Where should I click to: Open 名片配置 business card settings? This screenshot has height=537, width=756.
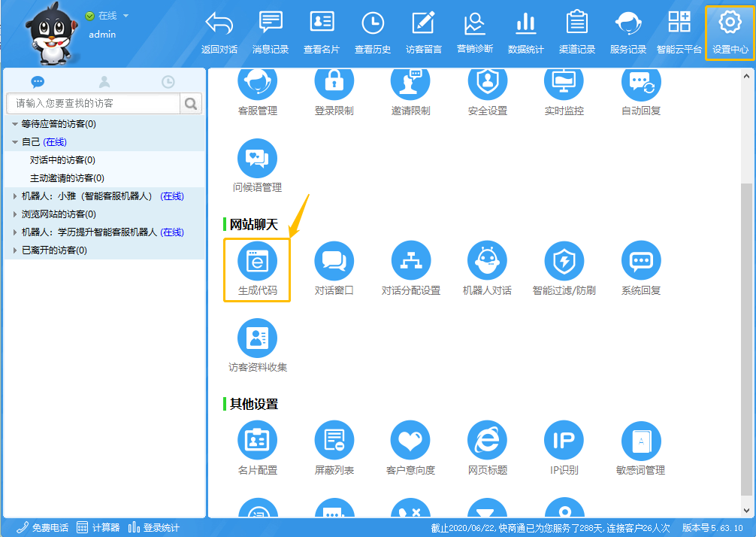click(257, 440)
